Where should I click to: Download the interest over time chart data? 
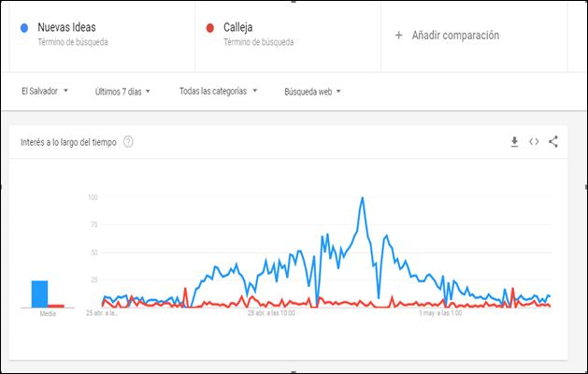coord(514,142)
